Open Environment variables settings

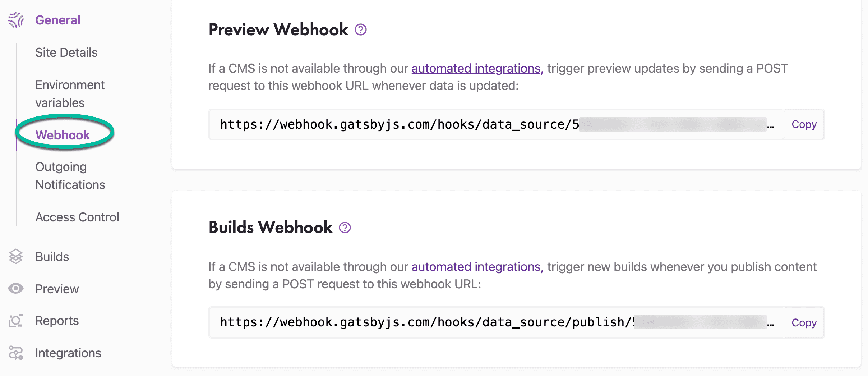tap(70, 94)
